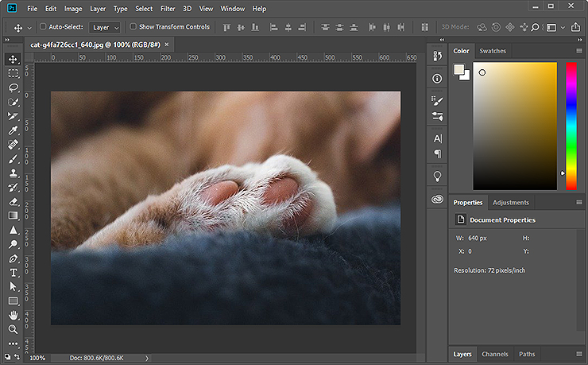Open the Image menu

(73, 9)
